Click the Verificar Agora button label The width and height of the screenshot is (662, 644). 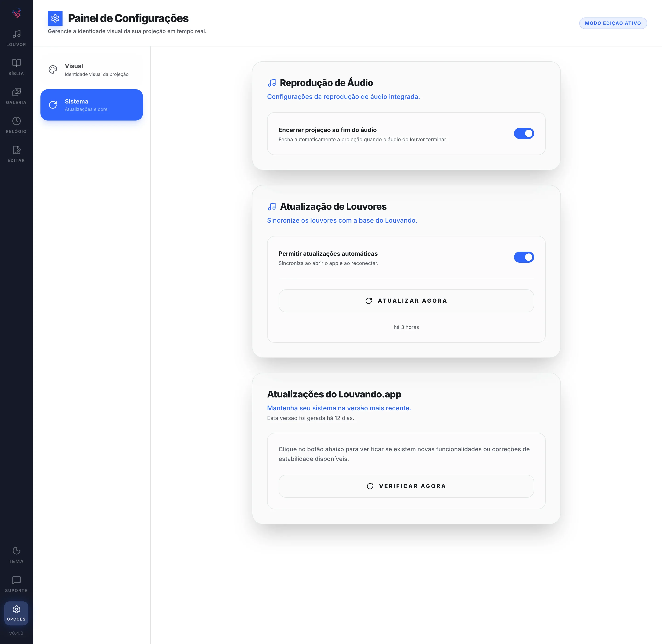412,486
